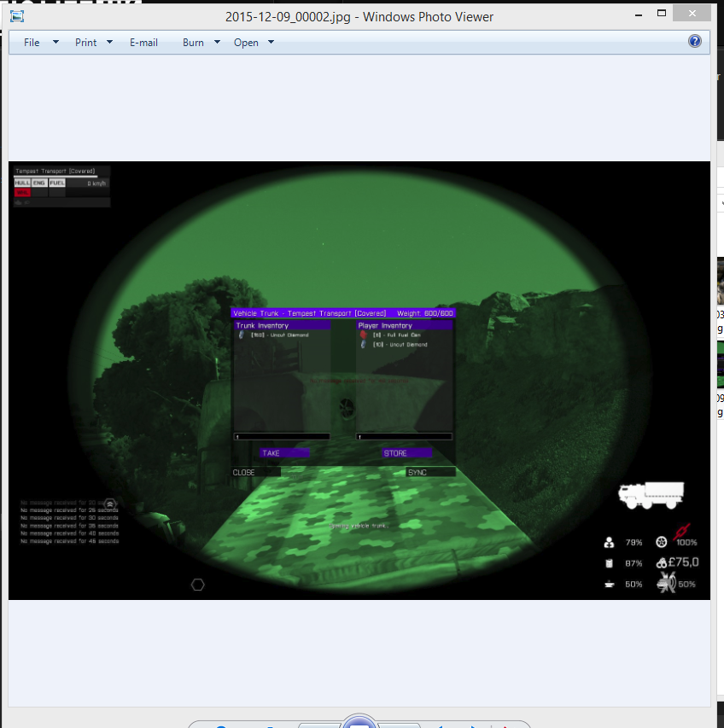Select the red Full Fuel Can icon

(x=363, y=335)
